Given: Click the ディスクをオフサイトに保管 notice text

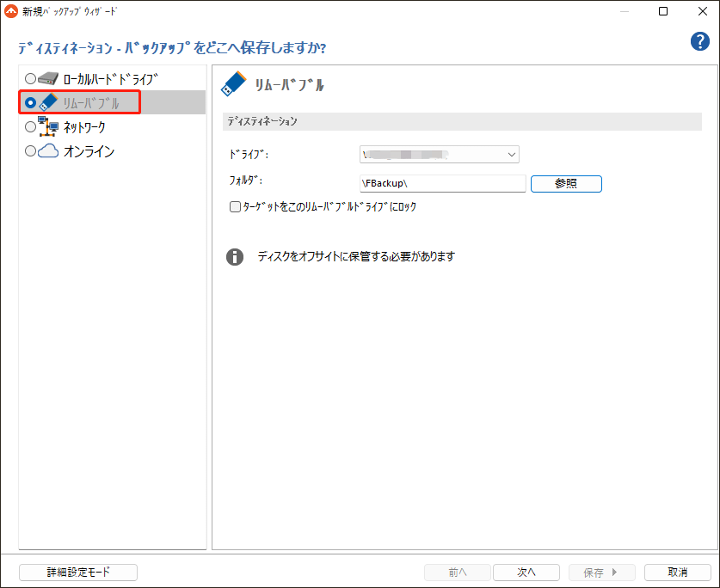Looking at the screenshot, I should tap(356, 256).
